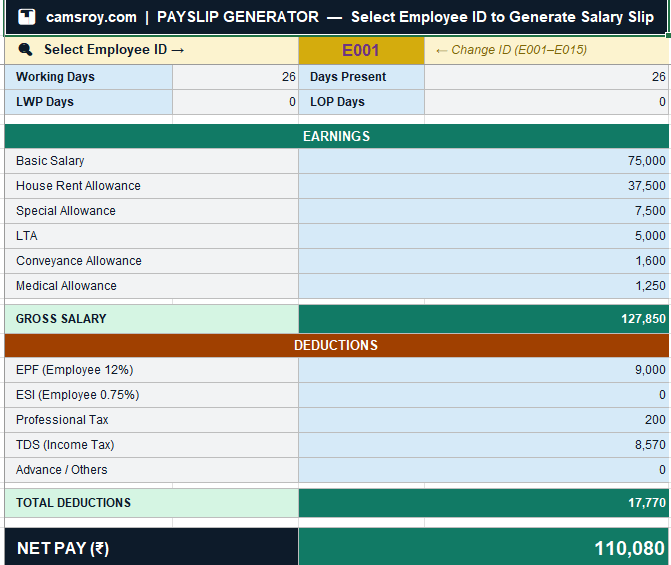Select the LOP Days value 0
Screen dimensions: 671x565
tap(546, 102)
